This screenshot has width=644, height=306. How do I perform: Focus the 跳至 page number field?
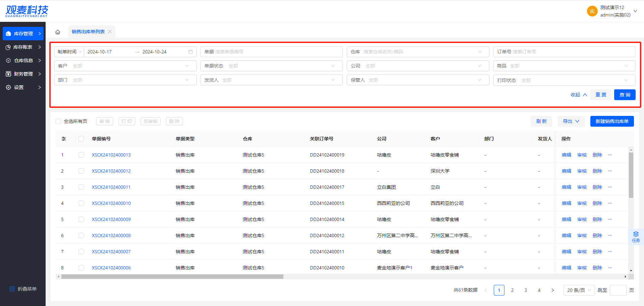tap(618, 290)
